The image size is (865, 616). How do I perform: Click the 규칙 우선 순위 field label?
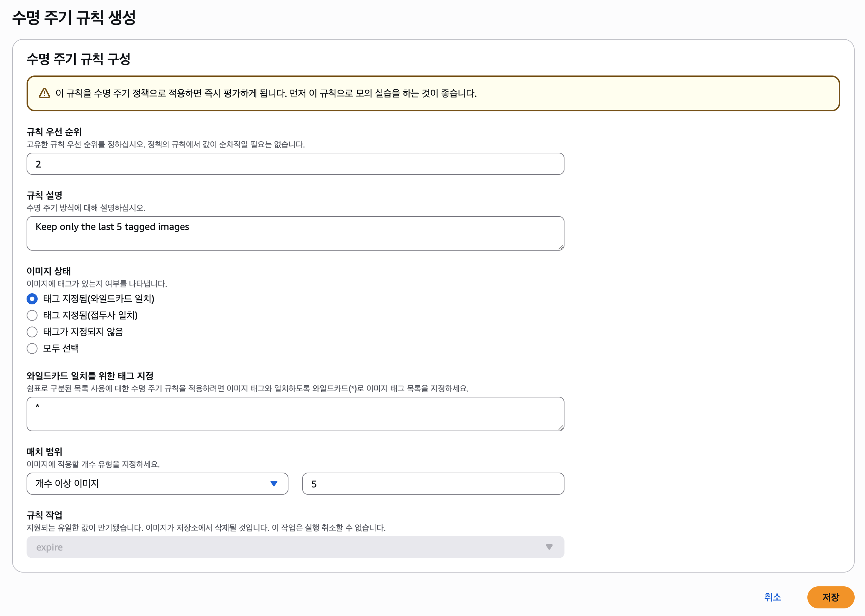[x=54, y=132]
